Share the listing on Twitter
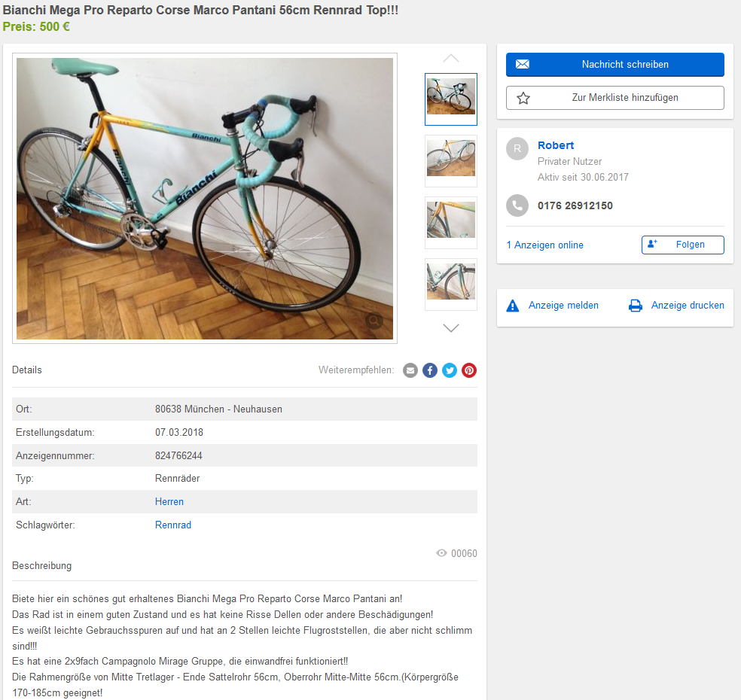The width and height of the screenshot is (741, 700). click(x=450, y=370)
